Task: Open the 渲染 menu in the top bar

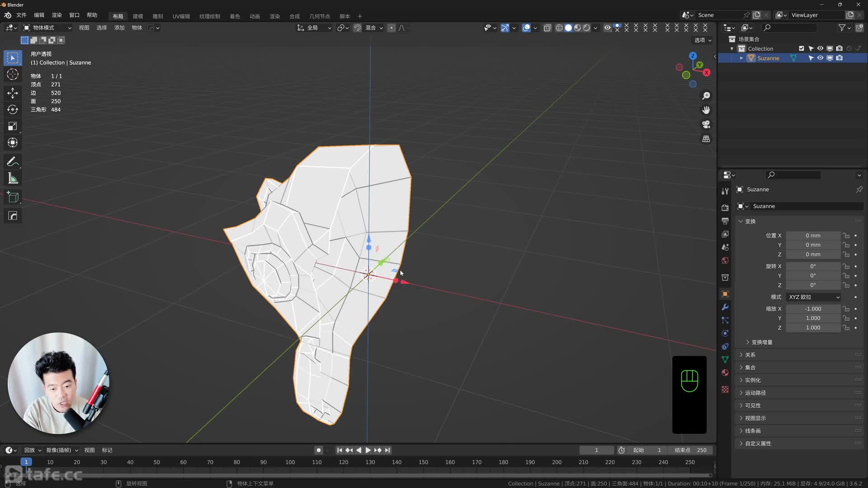Action: tap(57, 15)
